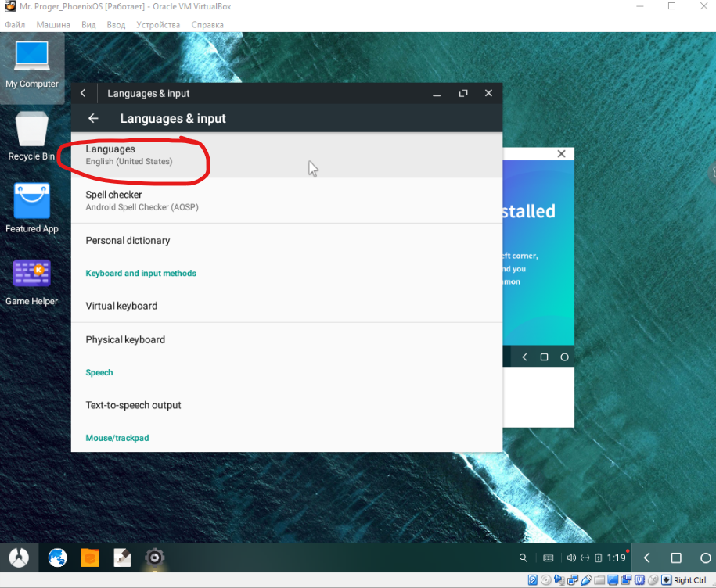Click the battery indicator in the status bar

pyautogui.click(x=599, y=558)
